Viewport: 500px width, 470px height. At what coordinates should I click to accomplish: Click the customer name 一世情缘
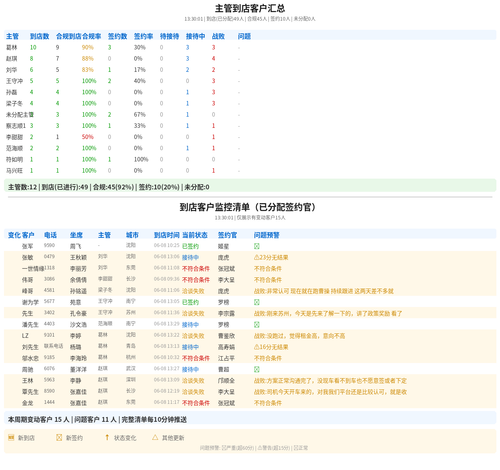pyautogui.click(x=33, y=269)
